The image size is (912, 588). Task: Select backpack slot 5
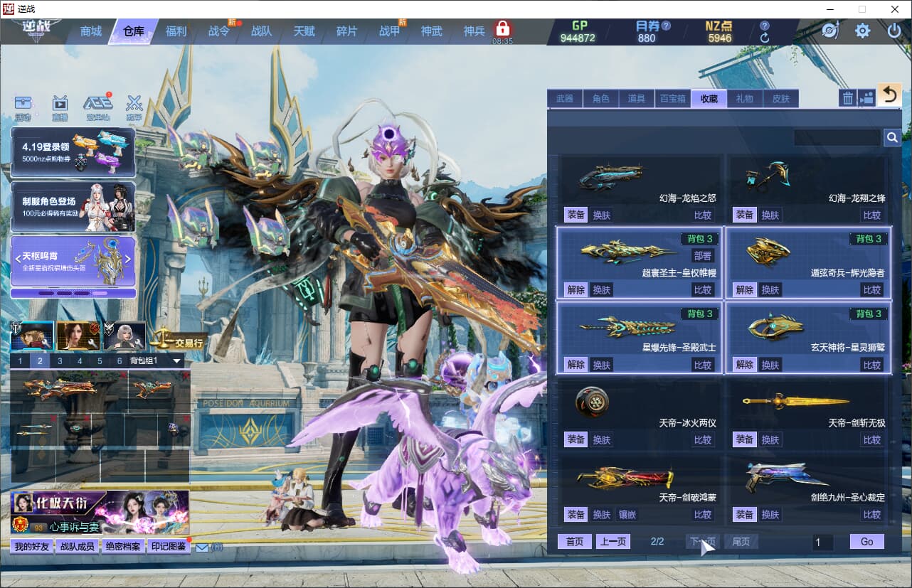(100, 361)
